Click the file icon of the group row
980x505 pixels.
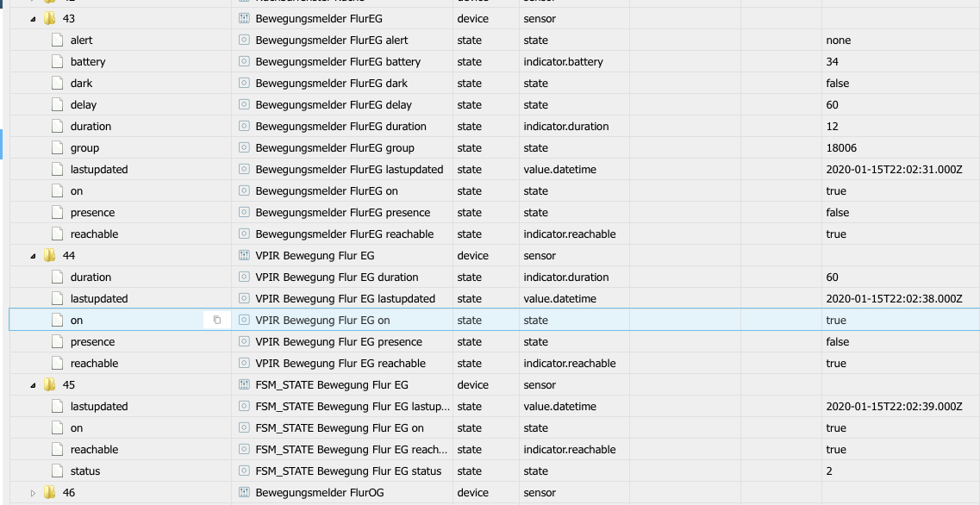(x=58, y=148)
